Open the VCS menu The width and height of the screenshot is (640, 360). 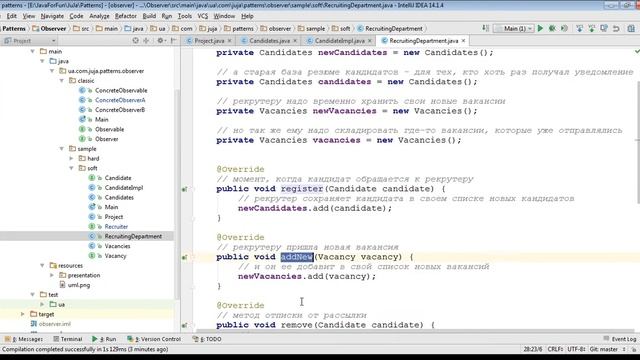tap(203, 16)
